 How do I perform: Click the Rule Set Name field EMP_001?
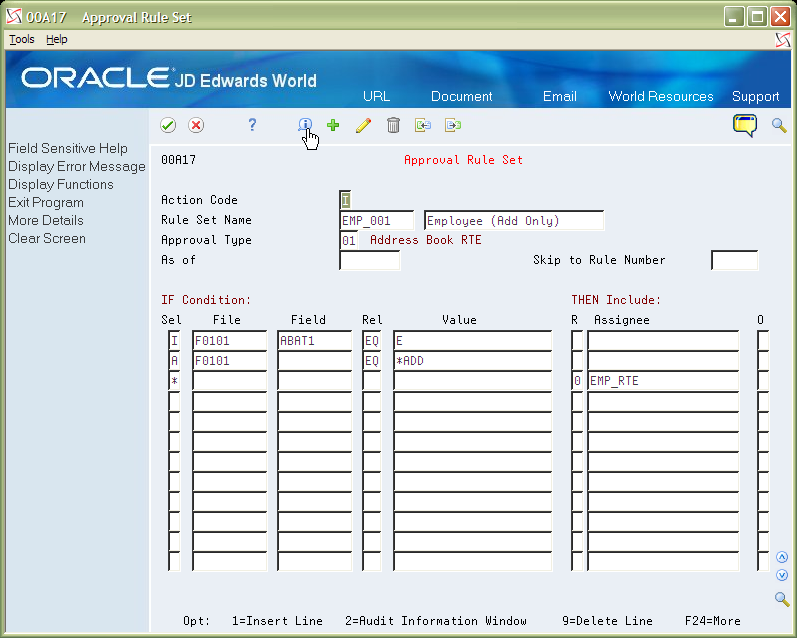tap(376, 221)
